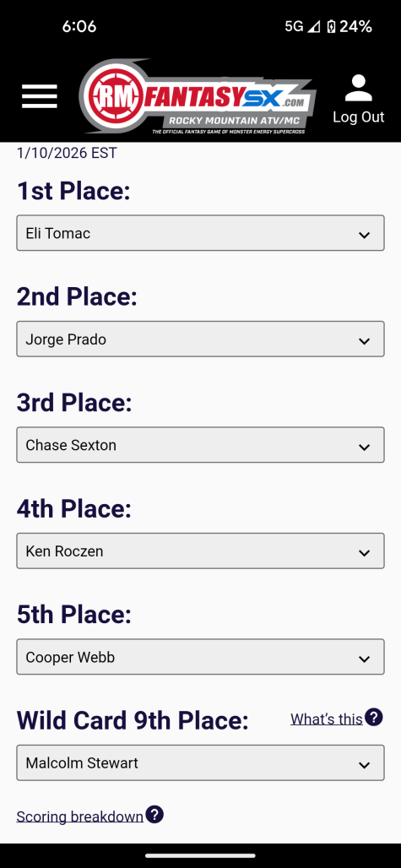Tap the RM FantasySX logo
401x868 pixels.
point(198,96)
